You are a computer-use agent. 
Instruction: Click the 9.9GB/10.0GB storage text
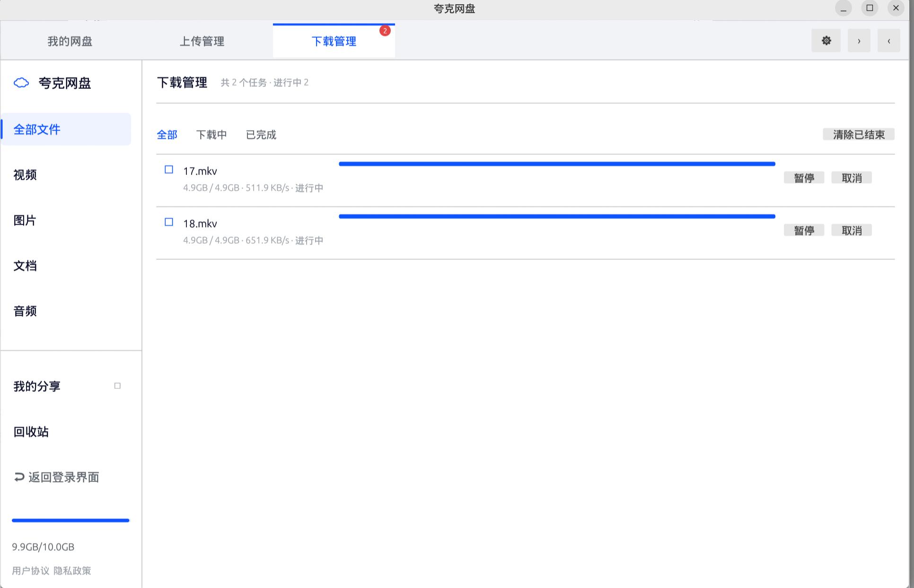pyautogui.click(x=43, y=547)
